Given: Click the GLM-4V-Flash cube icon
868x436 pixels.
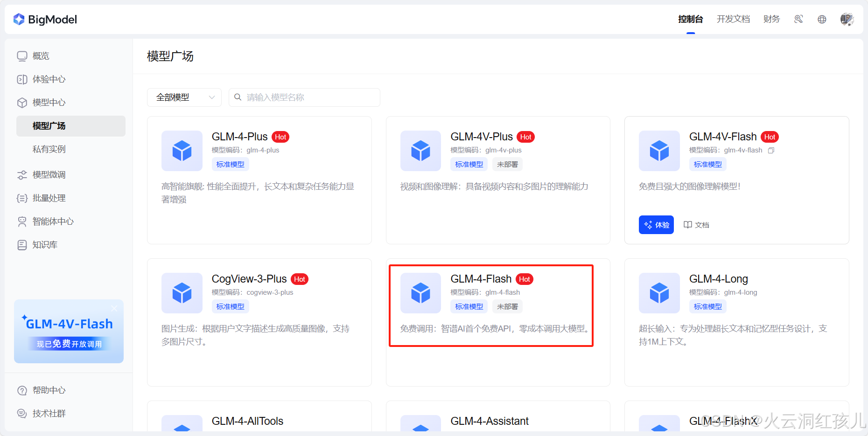Looking at the screenshot, I should pyautogui.click(x=659, y=151).
